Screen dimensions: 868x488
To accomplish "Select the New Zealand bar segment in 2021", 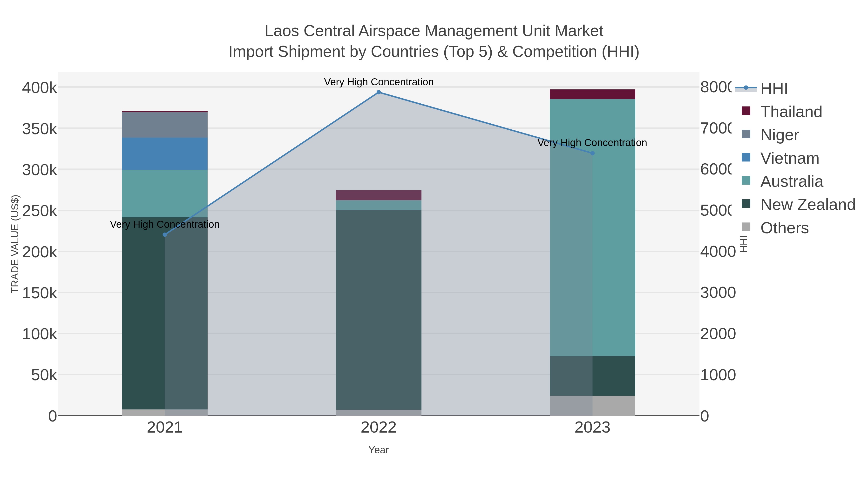I will tap(165, 313).
